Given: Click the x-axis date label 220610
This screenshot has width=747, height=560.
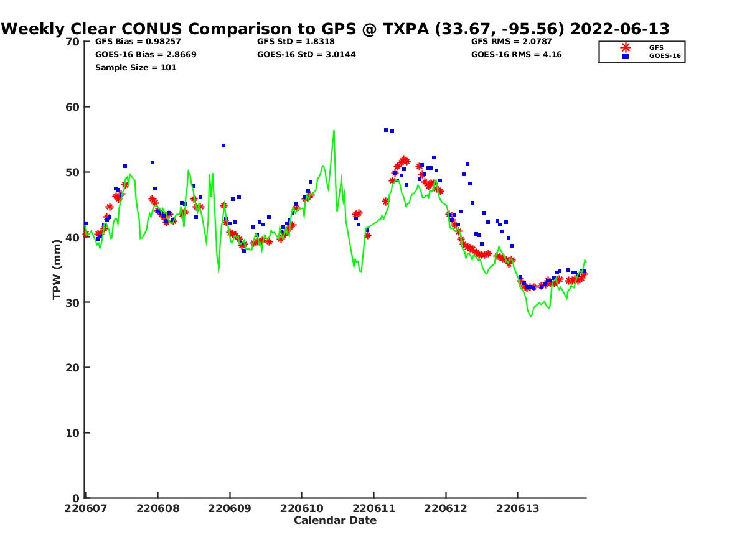Looking at the screenshot, I should pyautogui.click(x=302, y=508).
